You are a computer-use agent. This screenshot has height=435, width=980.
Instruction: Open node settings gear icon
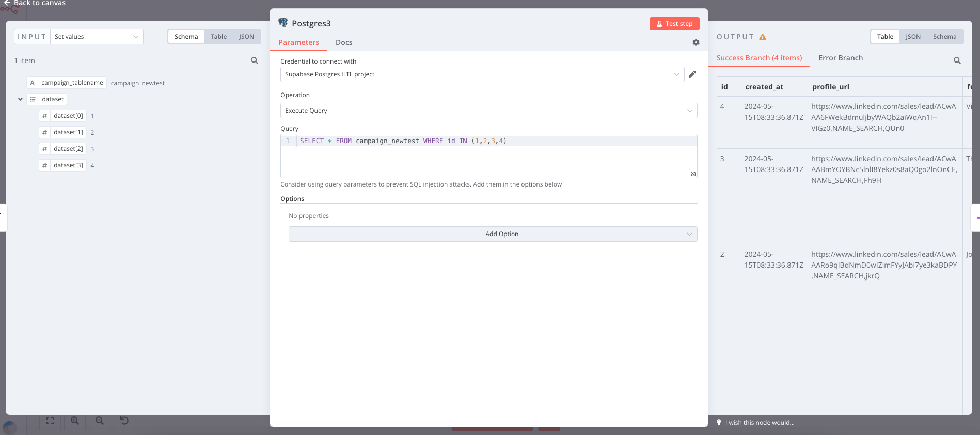[x=696, y=42]
